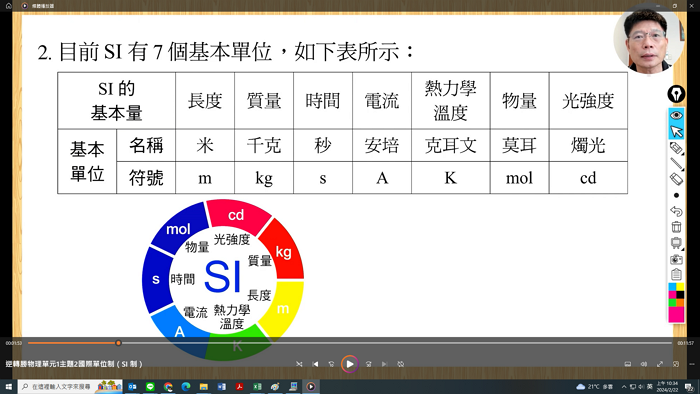Toggle the eye visibility tool
The width and height of the screenshot is (700, 394).
[x=676, y=115]
